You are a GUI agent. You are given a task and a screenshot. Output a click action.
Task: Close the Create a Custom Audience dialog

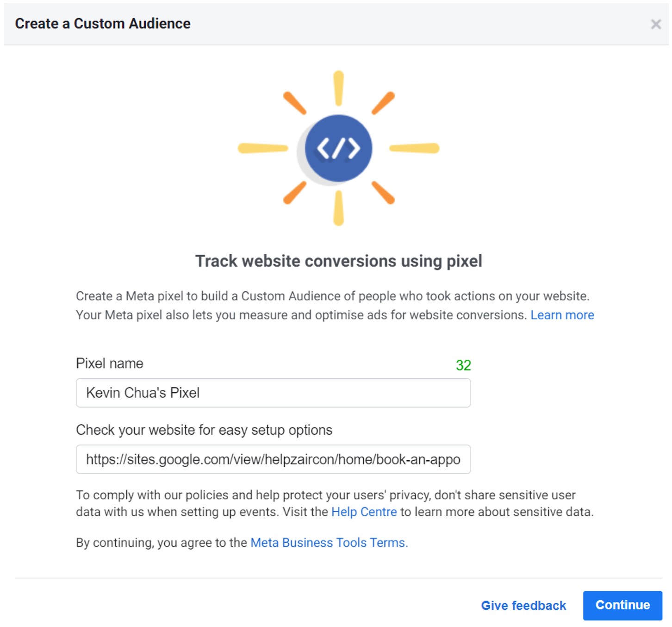click(655, 24)
